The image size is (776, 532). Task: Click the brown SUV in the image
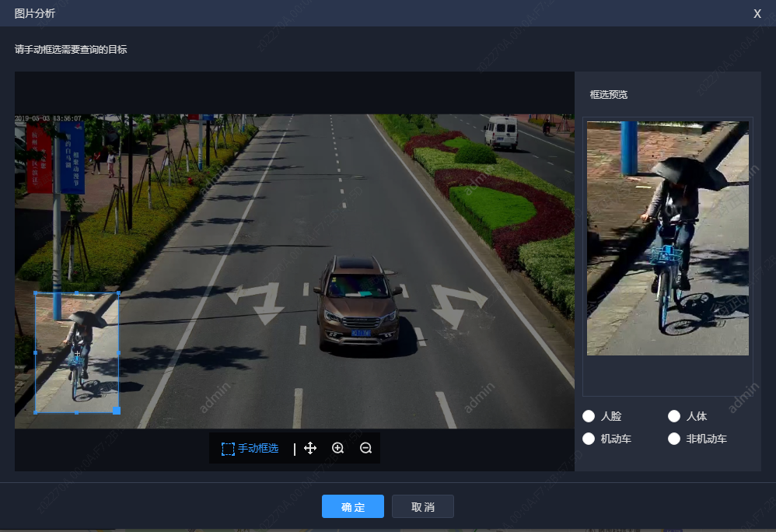(x=358, y=304)
